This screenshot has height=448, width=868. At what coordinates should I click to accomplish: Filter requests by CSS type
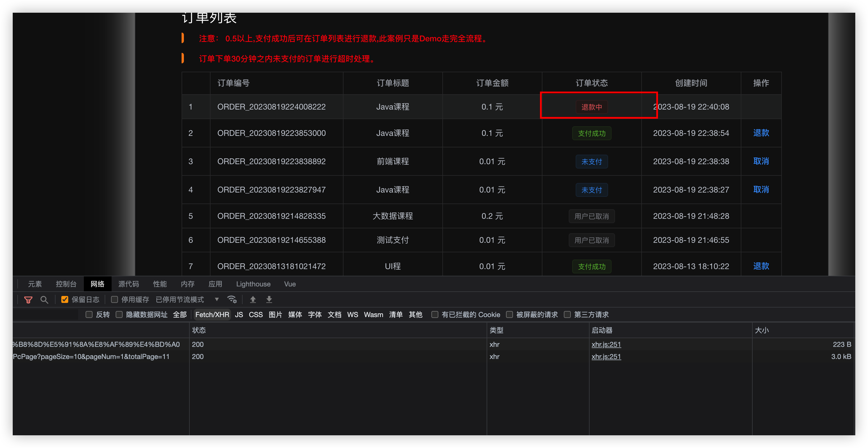pos(256,314)
